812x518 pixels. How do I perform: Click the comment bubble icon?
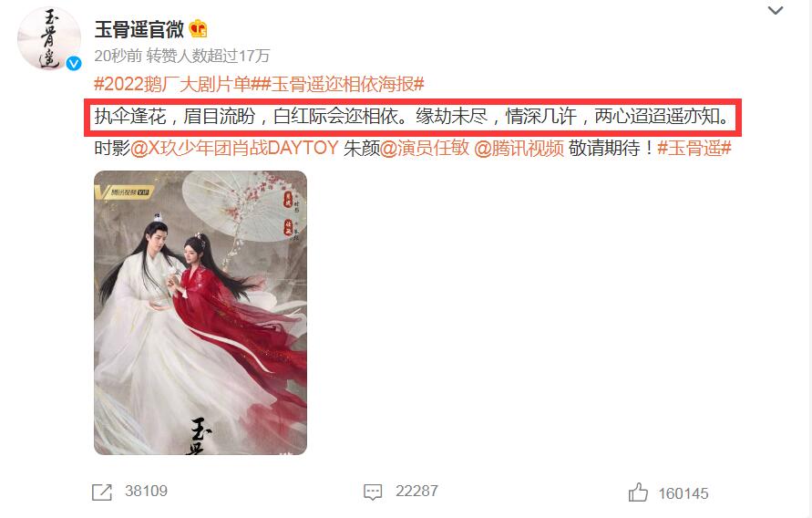(x=373, y=492)
